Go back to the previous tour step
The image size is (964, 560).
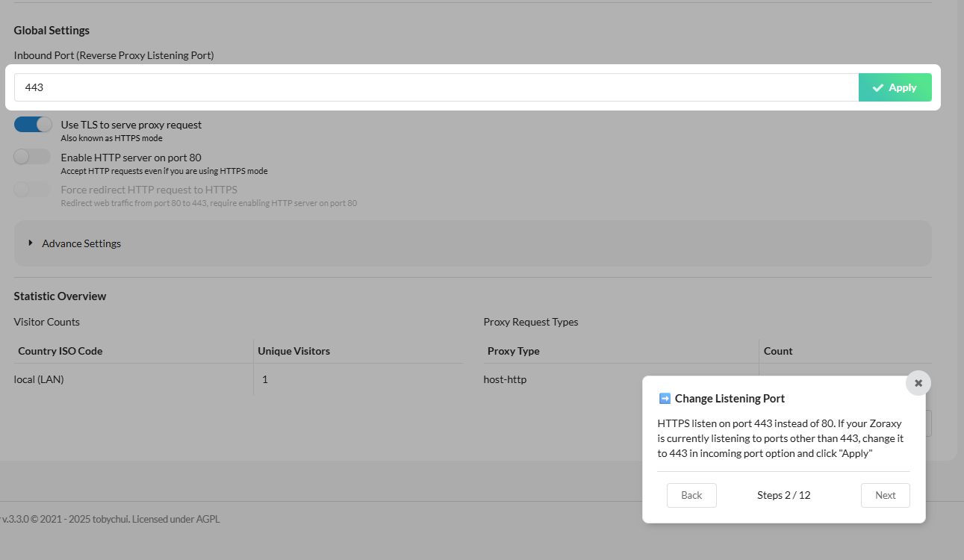(691, 495)
